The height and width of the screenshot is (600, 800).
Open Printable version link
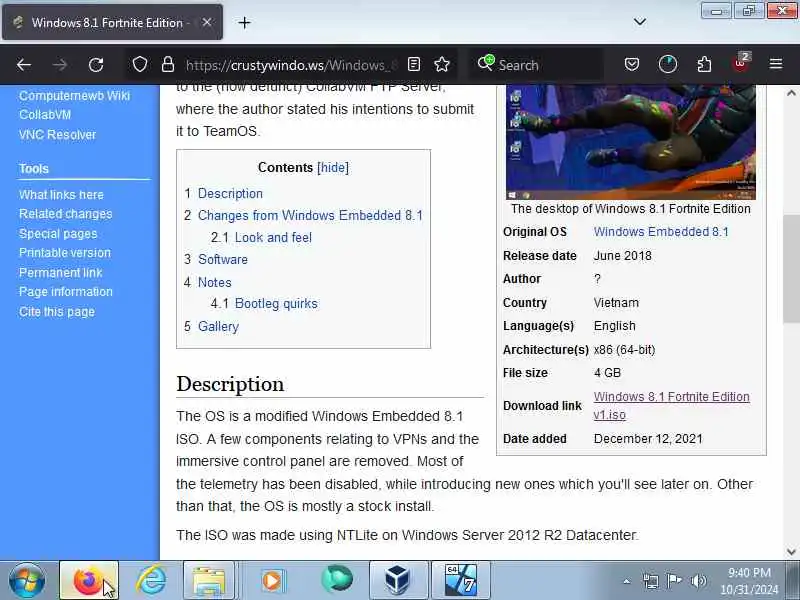pyautogui.click(x=65, y=253)
